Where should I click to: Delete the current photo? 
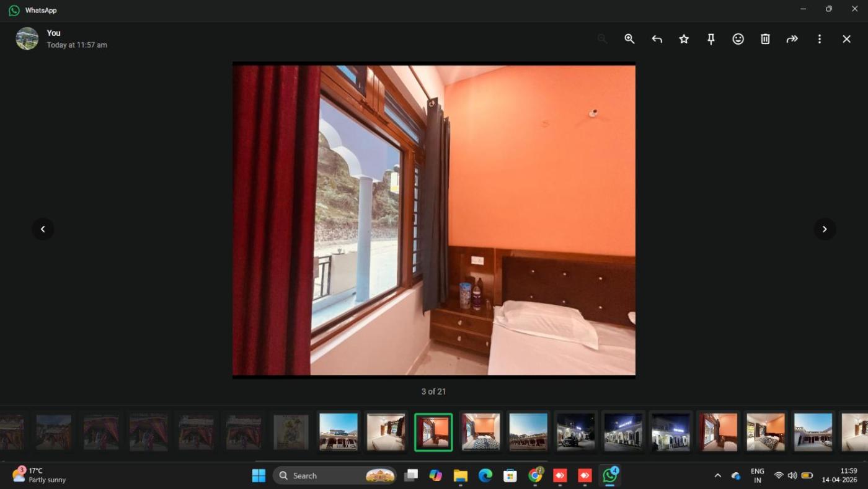(x=765, y=39)
